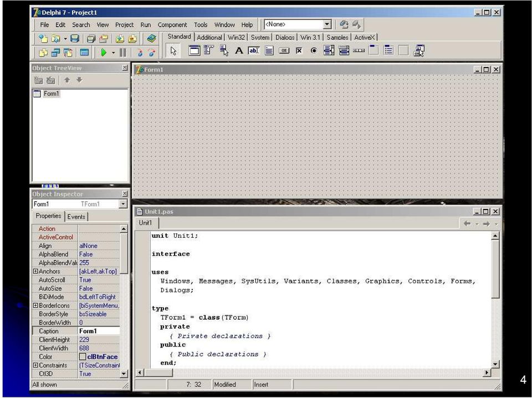Open the dropdown arrow beside Run icon
This screenshot has height=398, width=532.
point(113,53)
